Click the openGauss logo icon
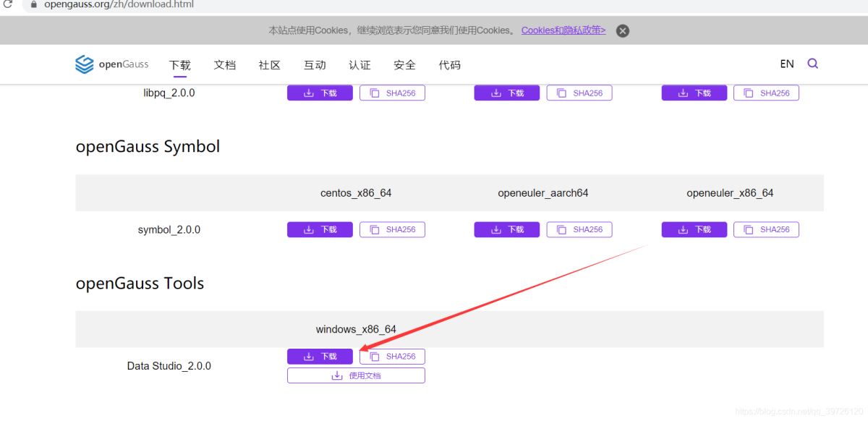 click(x=83, y=64)
